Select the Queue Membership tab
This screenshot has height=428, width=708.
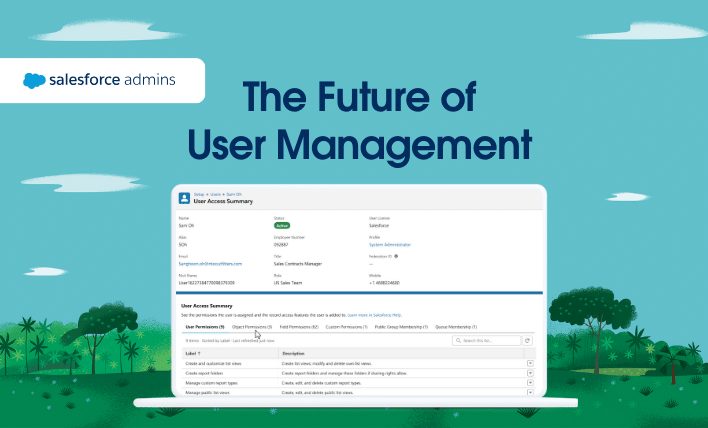coord(456,327)
